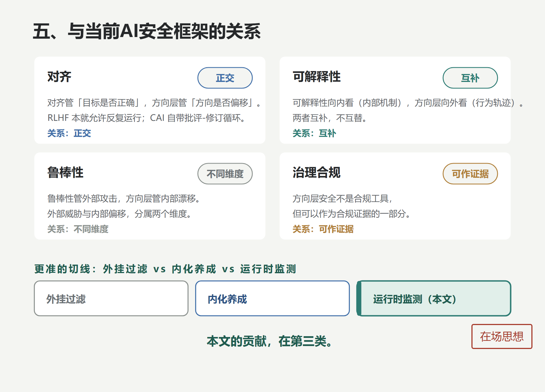Click the line 可解释性向内看（内部机制）
The width and height of the screenshot is (545, 392).
408,103
